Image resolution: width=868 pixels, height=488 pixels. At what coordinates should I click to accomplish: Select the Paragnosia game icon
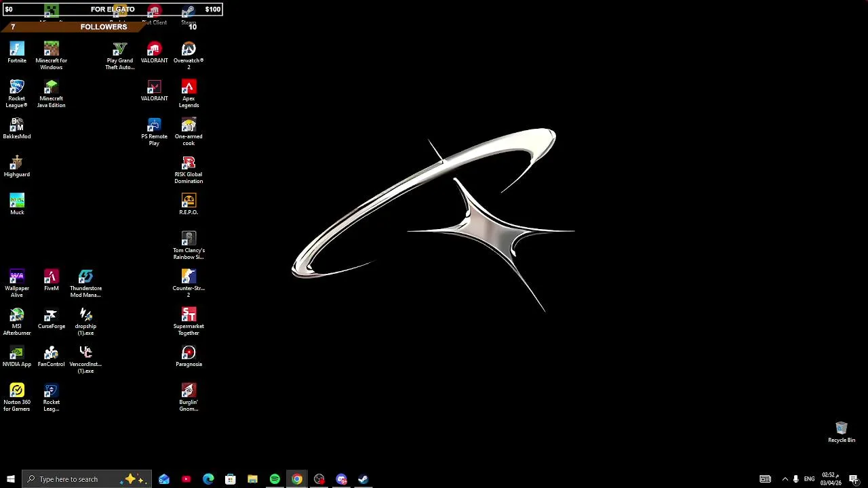coord(189,357)
